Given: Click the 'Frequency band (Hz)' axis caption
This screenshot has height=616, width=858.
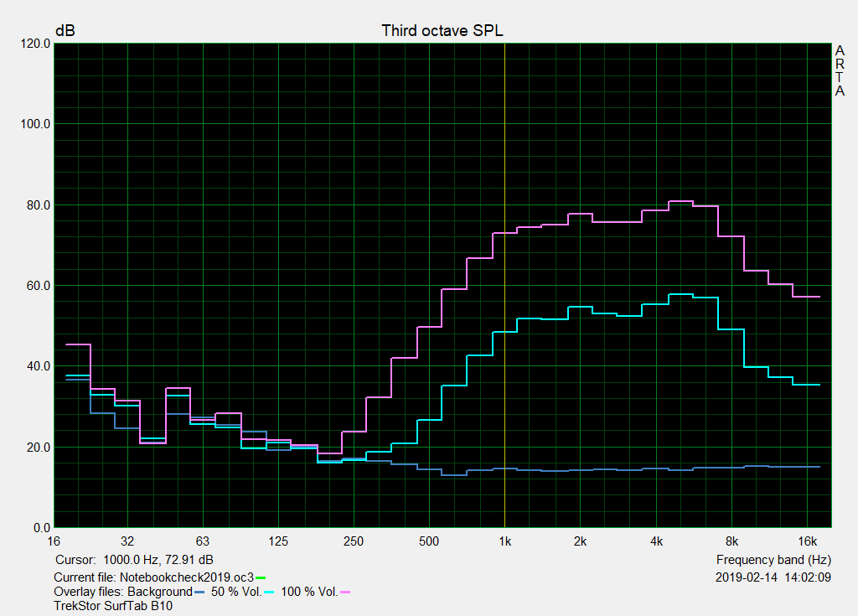Looking at the screenshot, I should click(x=773, y=560).
